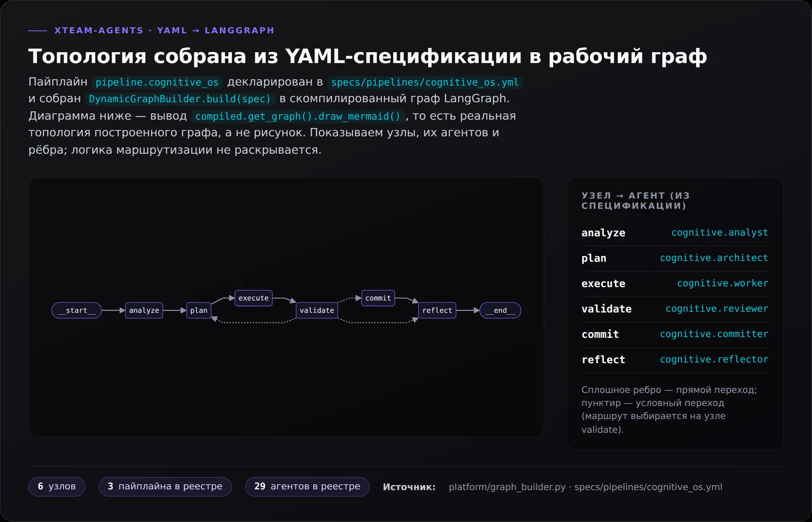Screen dimensions: 812x522
Task: Select the plan node in the diagram
Action: coord(199,310)
